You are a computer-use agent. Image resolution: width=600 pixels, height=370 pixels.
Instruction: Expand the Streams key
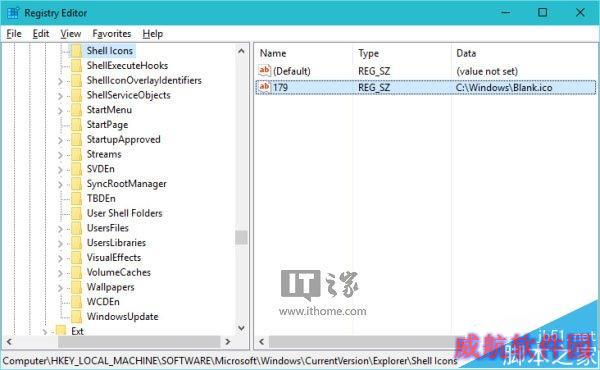tap(60, 155)
